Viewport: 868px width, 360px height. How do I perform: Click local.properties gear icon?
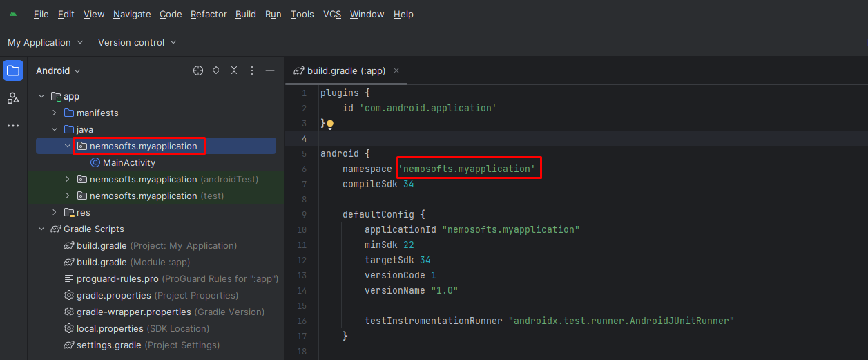click(x=69, y=328)
